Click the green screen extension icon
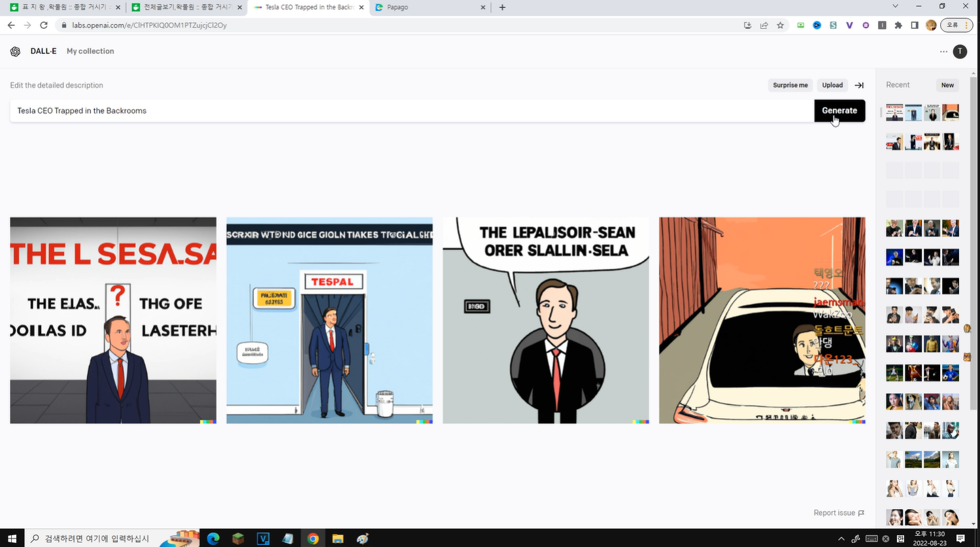 (x=800, y=26)
